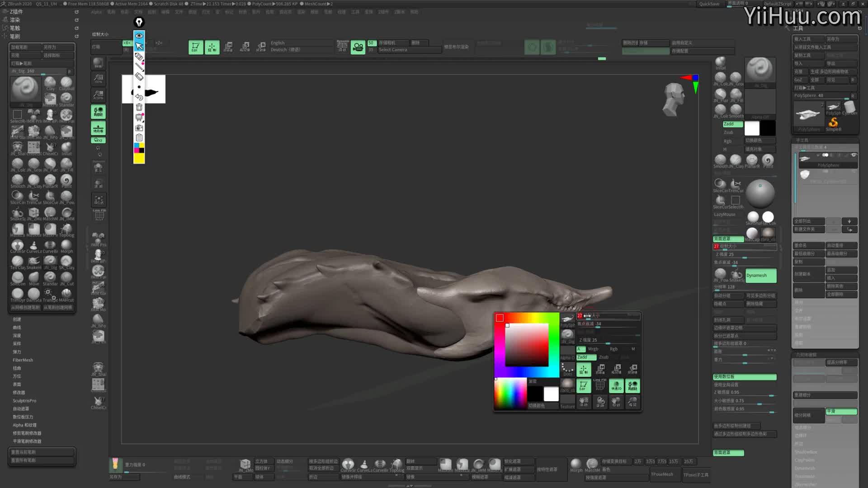
Task: Open the Alpha menu in the menu bar
Action: (x=96, y=12)
